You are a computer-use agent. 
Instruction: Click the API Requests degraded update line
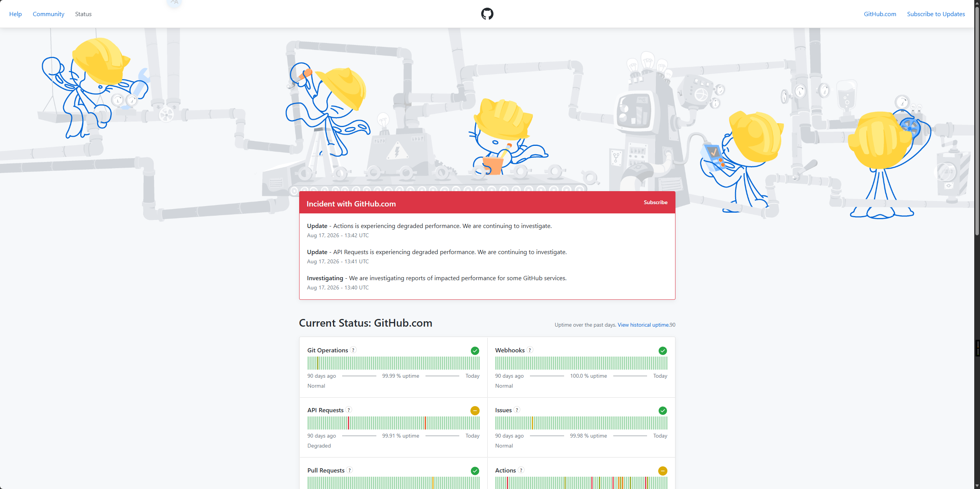[x=437, y=252]
